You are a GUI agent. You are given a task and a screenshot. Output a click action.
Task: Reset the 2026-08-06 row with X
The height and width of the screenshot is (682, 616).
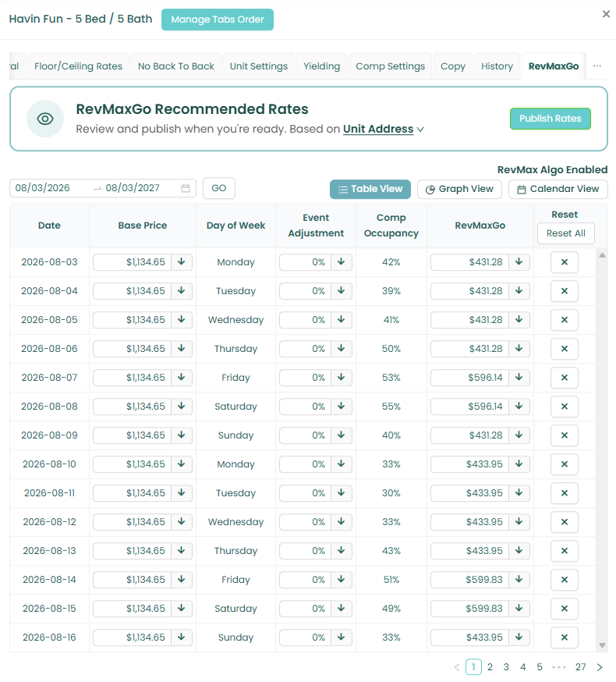[565, 348]
